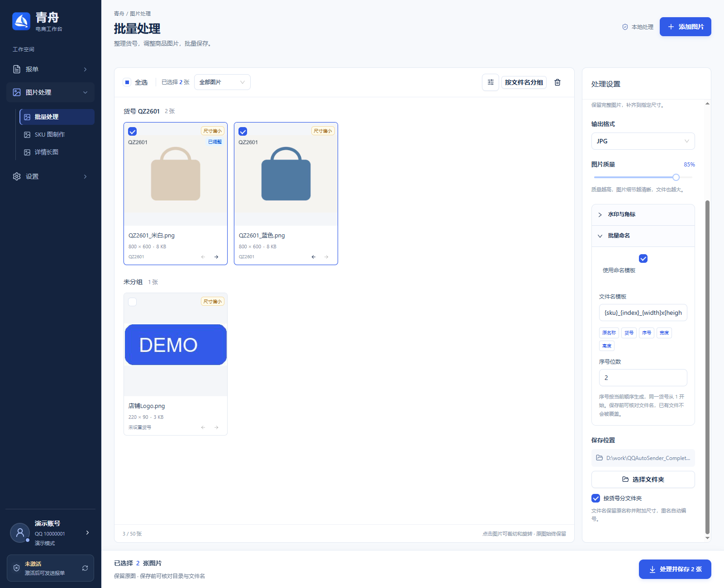Open the 全部图片 filter dropdown
Image resolution: width=724 pixels, height=588 pixels.
[x=222, y=82]
